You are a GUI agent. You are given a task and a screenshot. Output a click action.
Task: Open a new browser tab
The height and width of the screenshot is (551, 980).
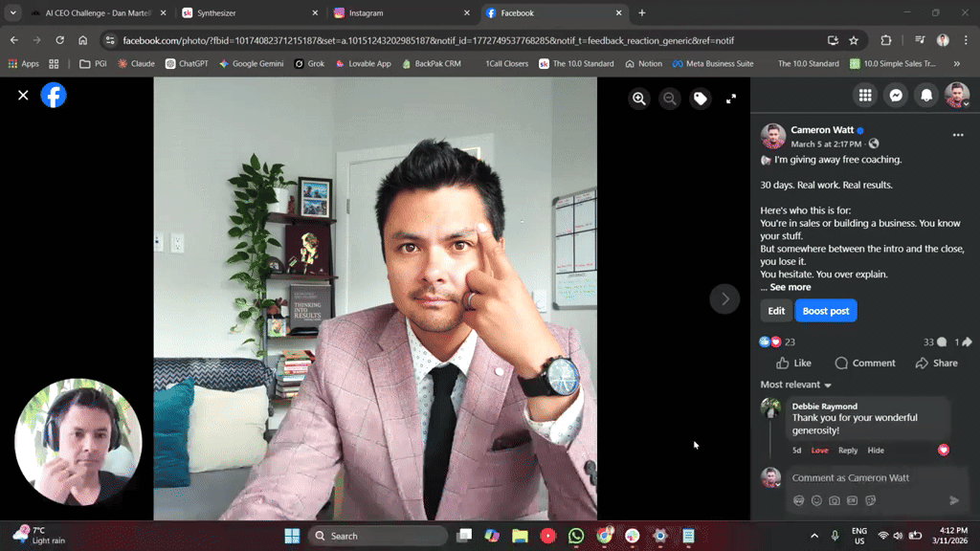pyautogui.click(x=642, y=13)
